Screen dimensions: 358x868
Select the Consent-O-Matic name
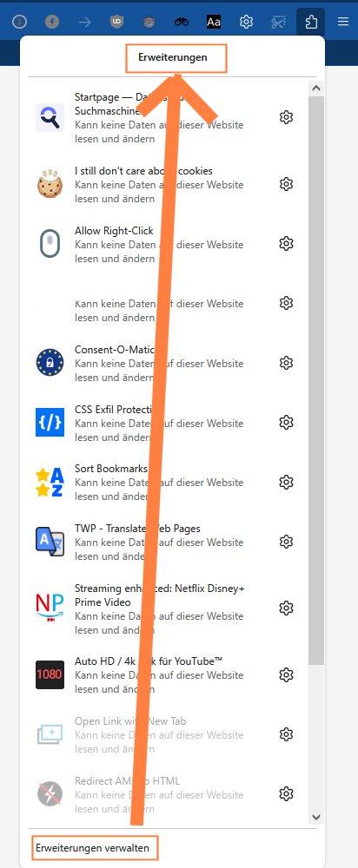pos(115,351)
